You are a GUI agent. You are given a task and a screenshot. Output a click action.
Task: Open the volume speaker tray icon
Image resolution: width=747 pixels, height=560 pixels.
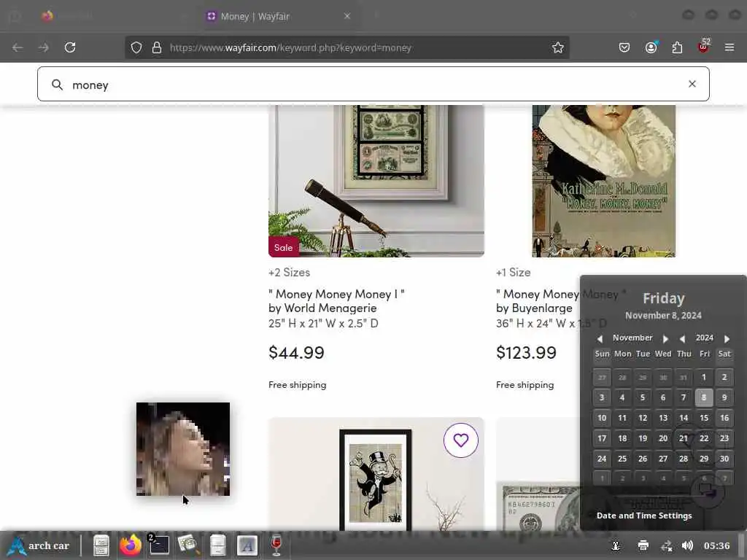(687, 545)
